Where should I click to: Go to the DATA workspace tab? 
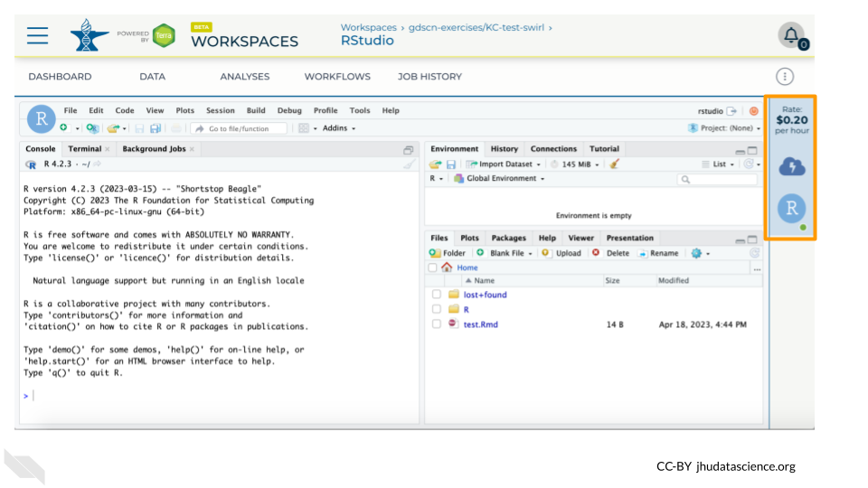[x=152, y=76]
